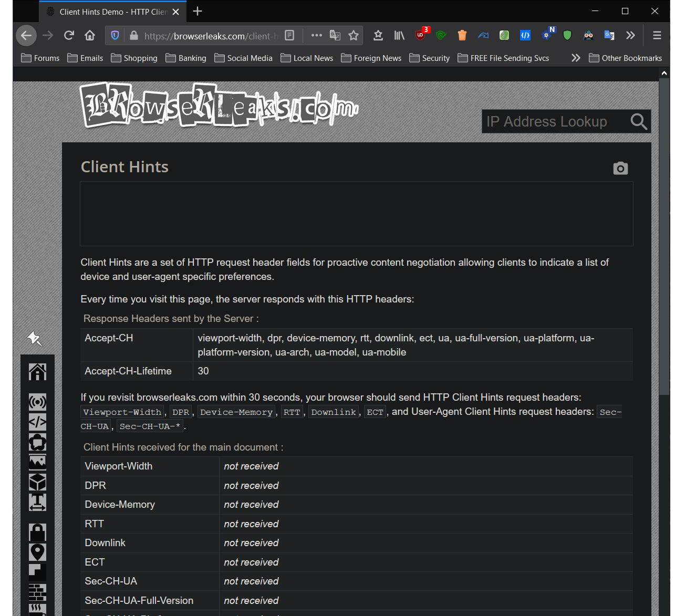The width and height of the screenshot is (685, 616).
Task: Open the Geolocation map-pin sidebar icon
Action: coord(37,552)
